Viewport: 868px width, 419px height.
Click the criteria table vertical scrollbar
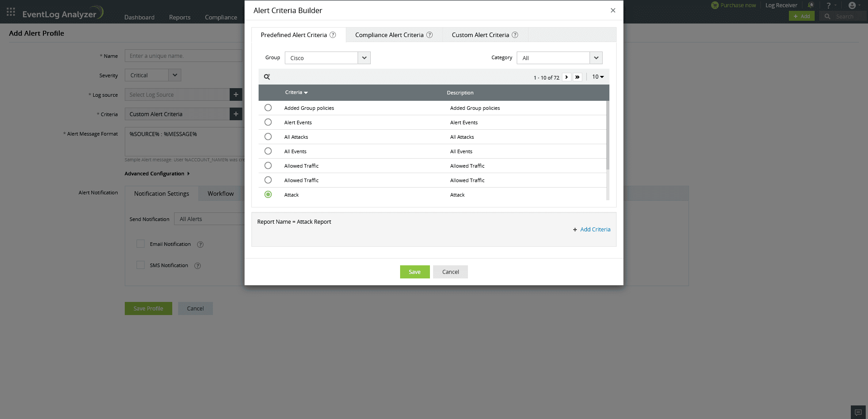click(x=608, y=136)
